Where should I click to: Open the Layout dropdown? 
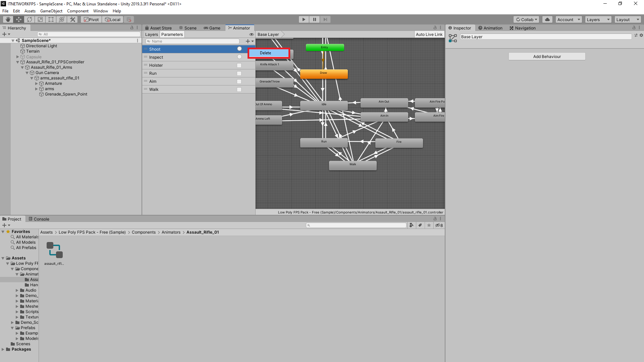coord(628,19)
